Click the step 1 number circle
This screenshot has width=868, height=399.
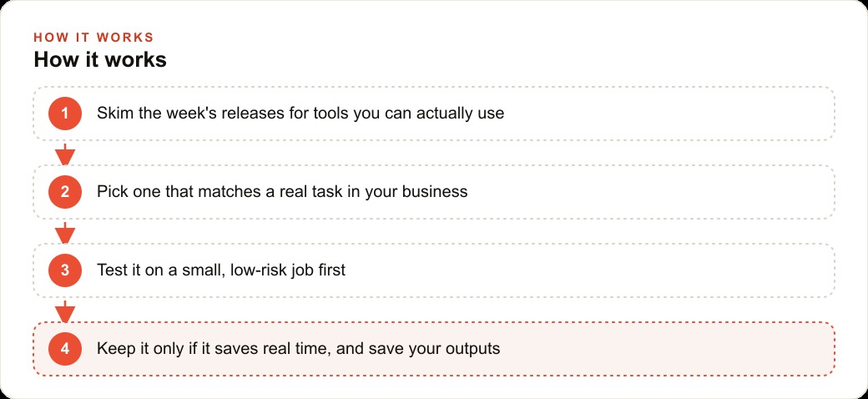(65, 114)
